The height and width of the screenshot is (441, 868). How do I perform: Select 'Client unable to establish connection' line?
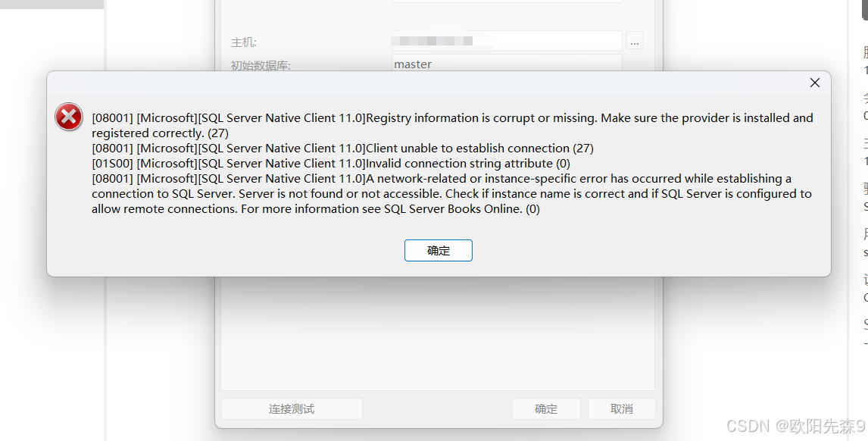point(342,148)
